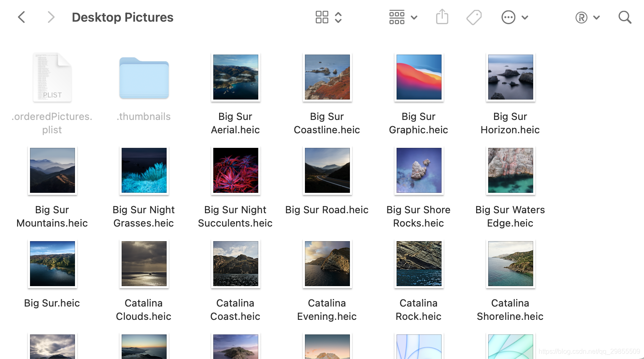644x359 pixels.
Task: Go back with the left chevron
Action: click(x=22, y=17)
